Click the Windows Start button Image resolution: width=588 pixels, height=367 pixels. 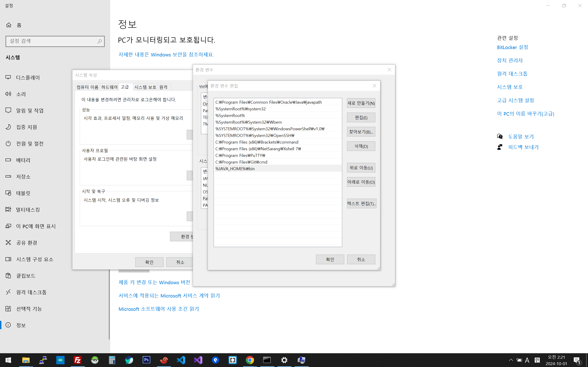click(x=8, y=360)
